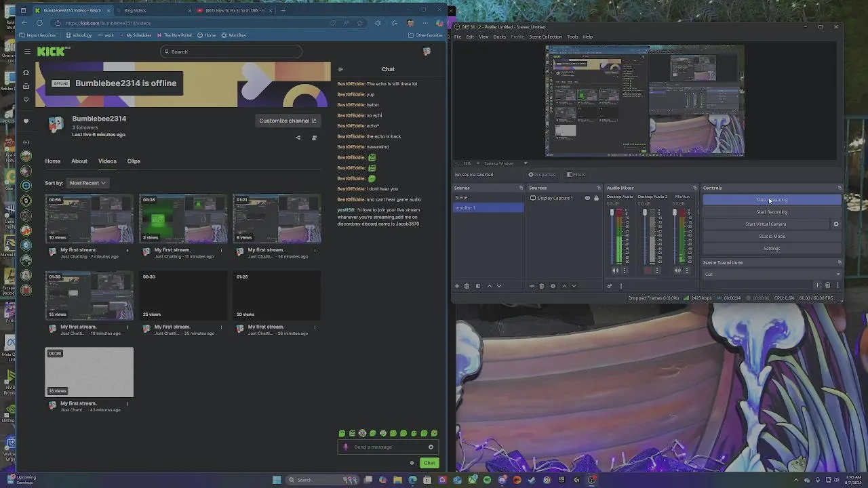Open OBS File menu
Image resolution: width=868 pixels, height=488 pixels.
458,37
